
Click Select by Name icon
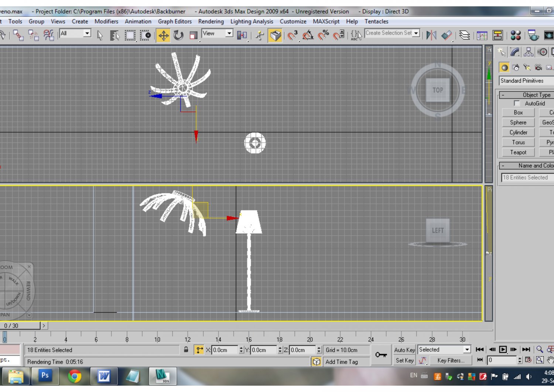tap(114, 35)
